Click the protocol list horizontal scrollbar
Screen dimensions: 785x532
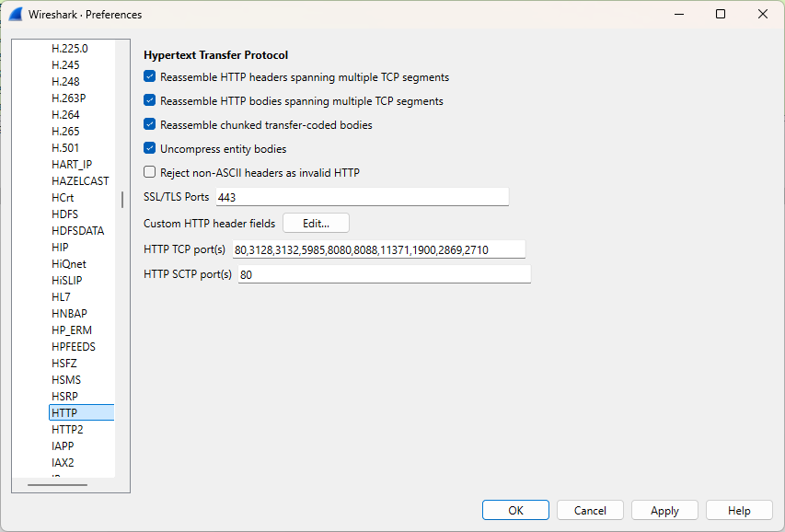(x=57, y=485)
